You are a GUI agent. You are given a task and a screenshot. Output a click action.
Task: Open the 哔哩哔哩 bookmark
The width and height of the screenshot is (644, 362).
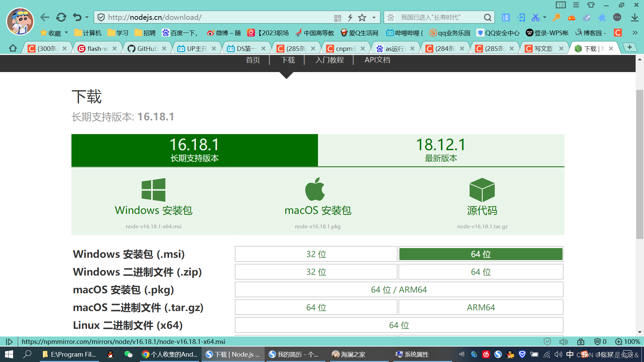click(x=405, y=33)
